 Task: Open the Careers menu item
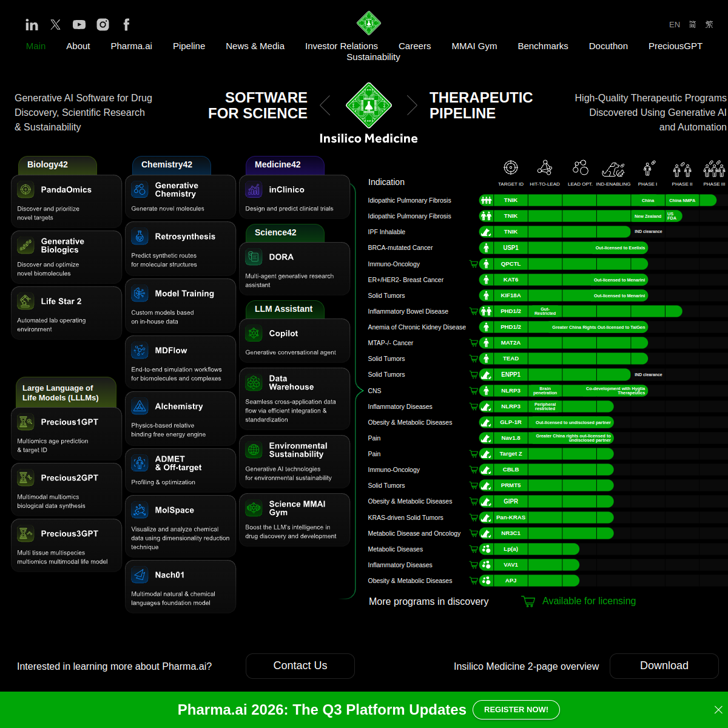click(x=415, y=46)
